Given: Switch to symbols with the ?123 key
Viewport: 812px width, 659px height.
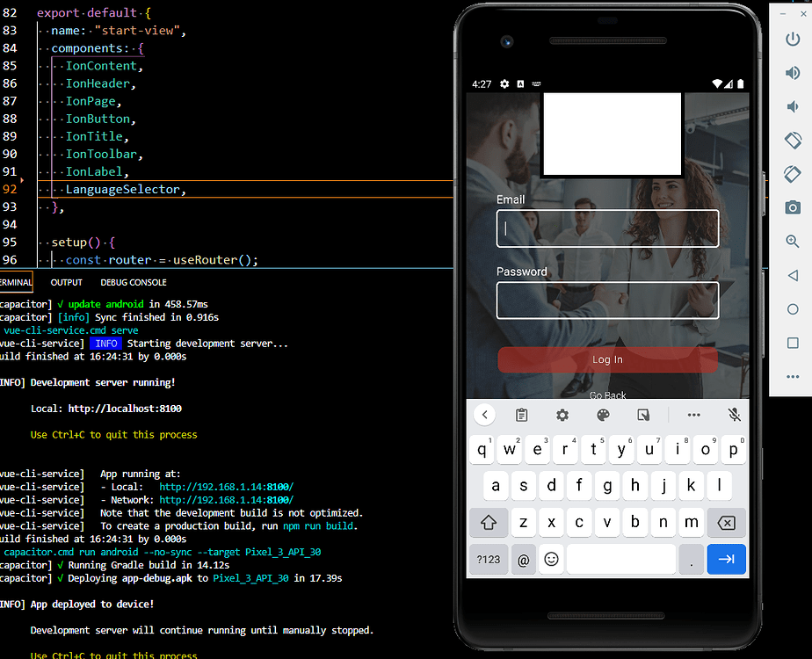Looking at the screenshot, I should tap(489, 559).
